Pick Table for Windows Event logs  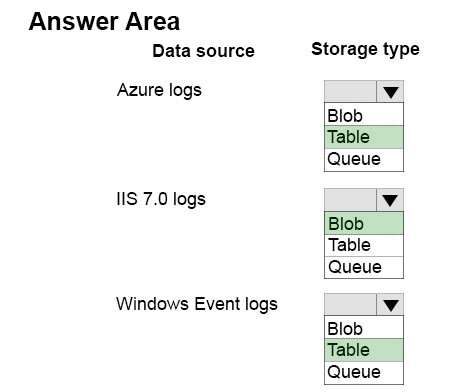(x=364, y=350)
